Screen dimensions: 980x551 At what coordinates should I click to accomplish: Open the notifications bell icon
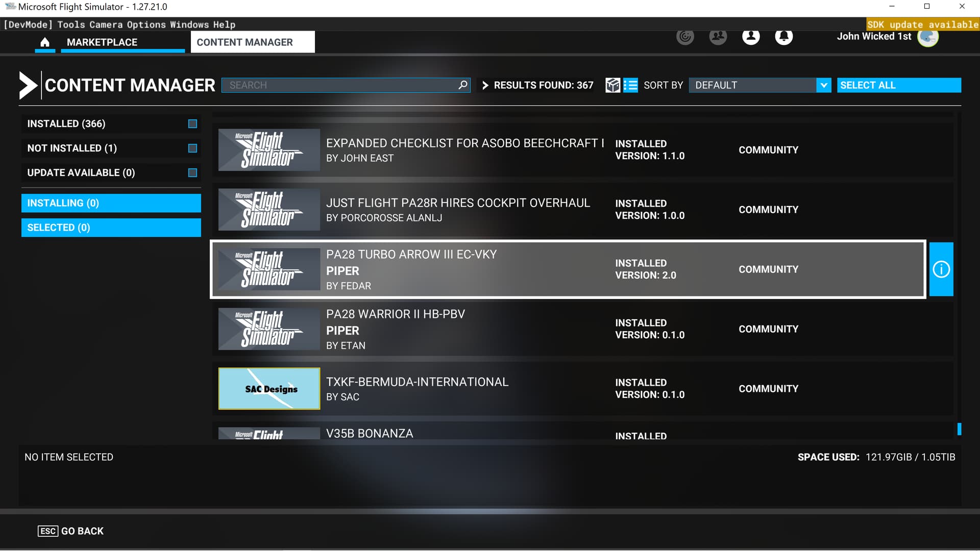[x=783, y=36]
